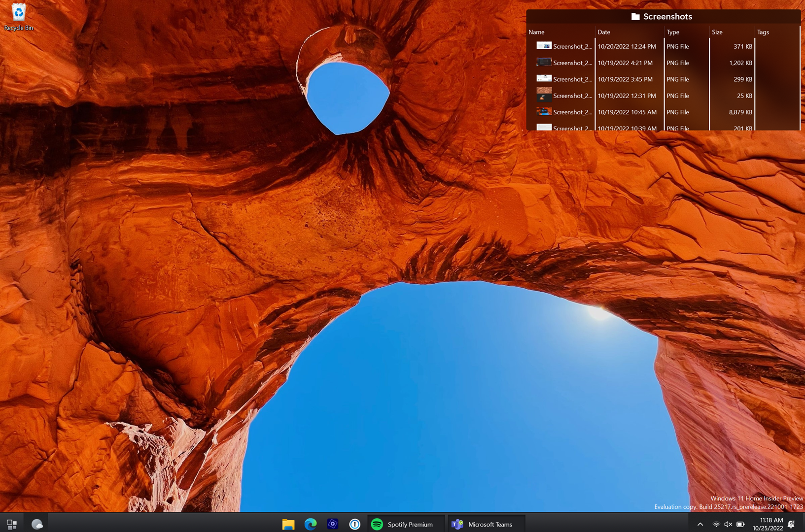
Task: Click PNG File in the 25 KB row
Action: [678, 96]
